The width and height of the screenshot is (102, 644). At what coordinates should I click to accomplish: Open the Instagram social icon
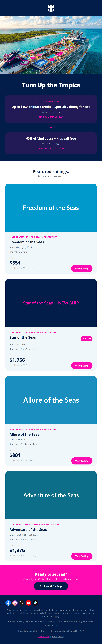point(15,603)
